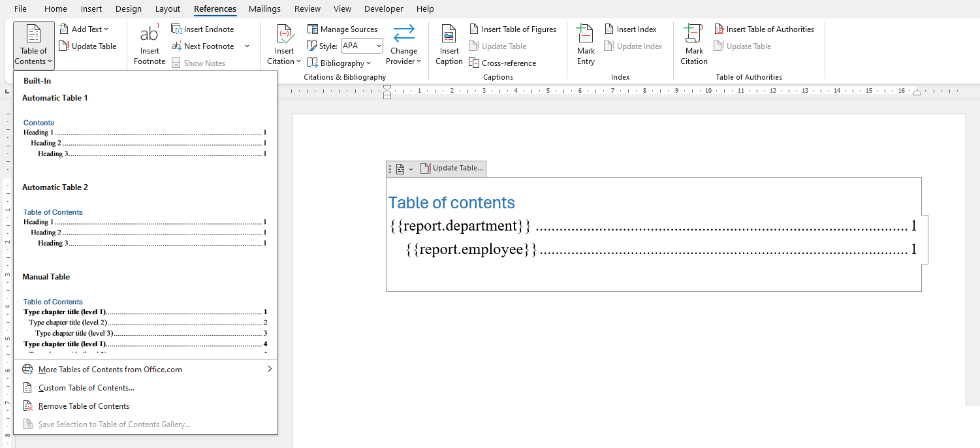The image size is (980, 448).
Task: Switch to the Design tab
Action: [x=129, y=9]
